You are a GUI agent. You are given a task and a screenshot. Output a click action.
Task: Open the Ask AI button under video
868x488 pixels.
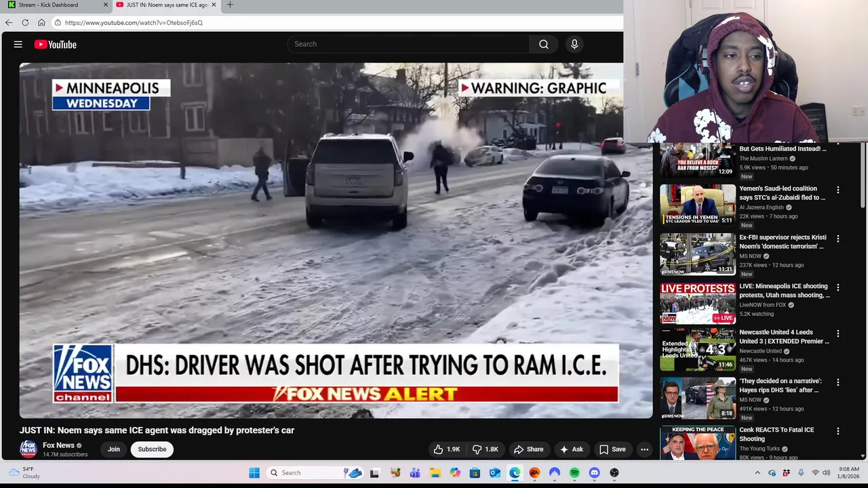(571, 449)
